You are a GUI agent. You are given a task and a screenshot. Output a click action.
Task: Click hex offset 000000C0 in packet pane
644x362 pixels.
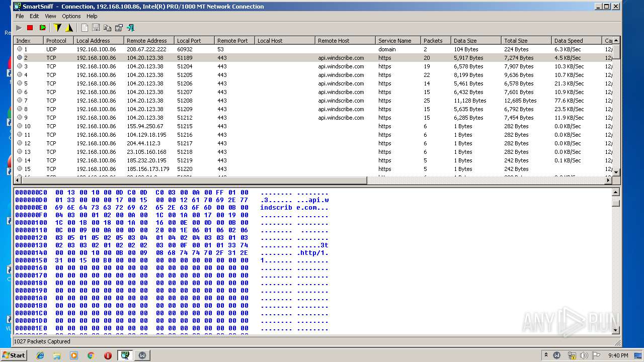coord(31,193)
